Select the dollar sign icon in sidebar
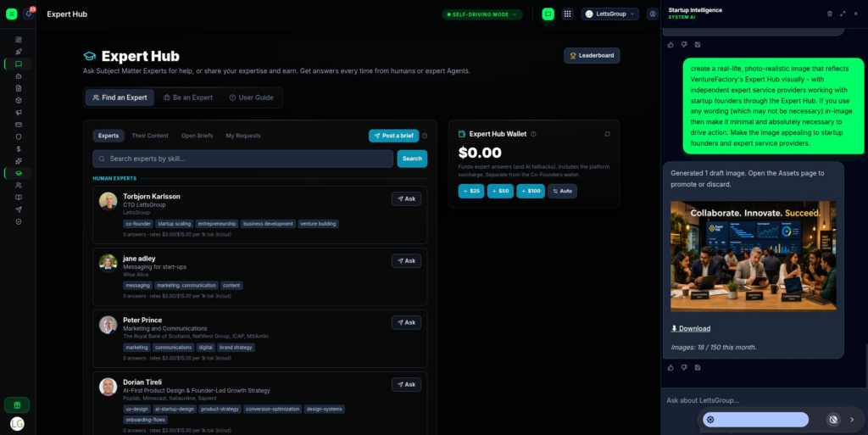The image size is (868, 435). pos(19,149)
